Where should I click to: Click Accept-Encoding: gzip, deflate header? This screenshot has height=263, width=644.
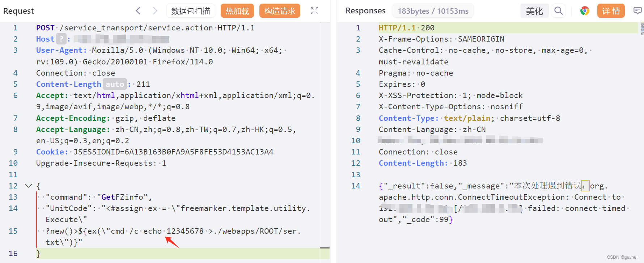(x=106, y=118)
